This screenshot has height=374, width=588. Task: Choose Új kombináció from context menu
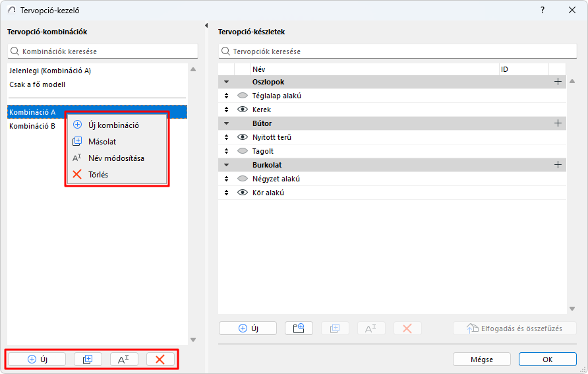(x=117, y=125)
